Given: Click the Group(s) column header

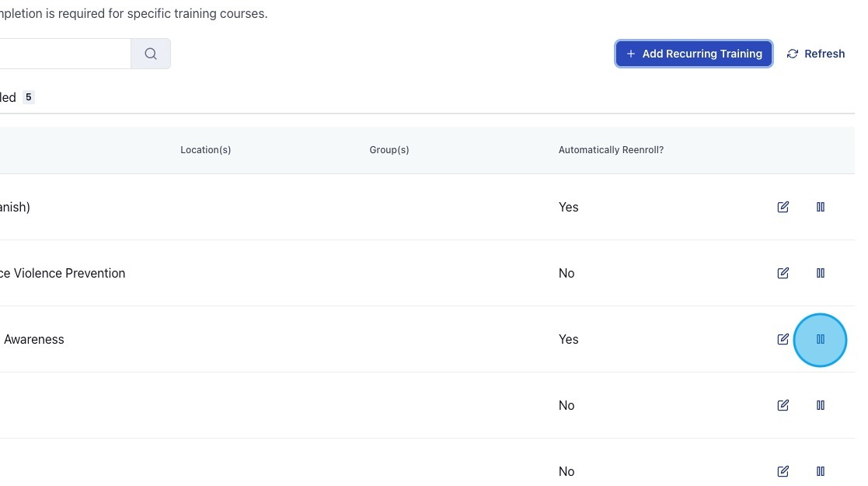Looking at the screenshot, I should point(389,150).
